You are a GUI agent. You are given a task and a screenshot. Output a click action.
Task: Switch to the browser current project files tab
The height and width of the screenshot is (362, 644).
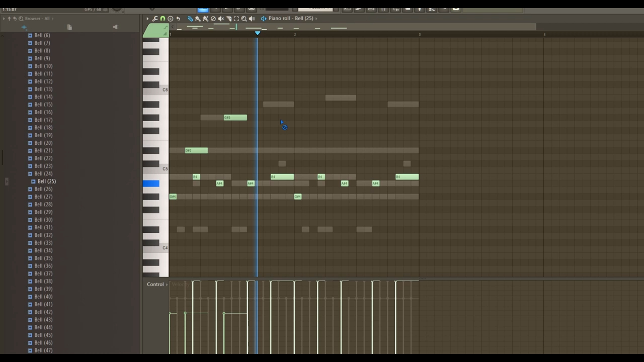click(x=69, y=27)
